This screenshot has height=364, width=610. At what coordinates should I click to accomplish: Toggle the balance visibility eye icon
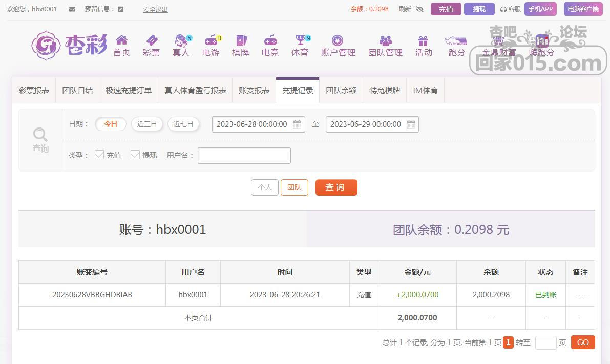point(420,9)
